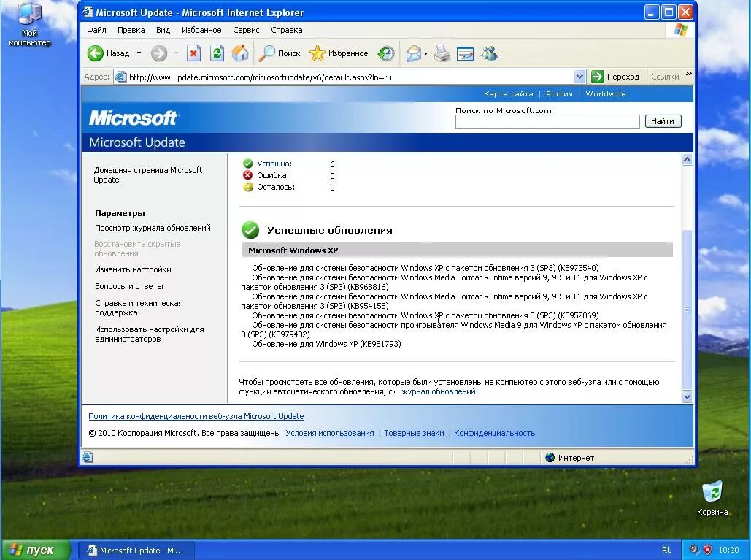
Task: Open the Правка menu
Action: pyautogui.click(x=131, y=30)
